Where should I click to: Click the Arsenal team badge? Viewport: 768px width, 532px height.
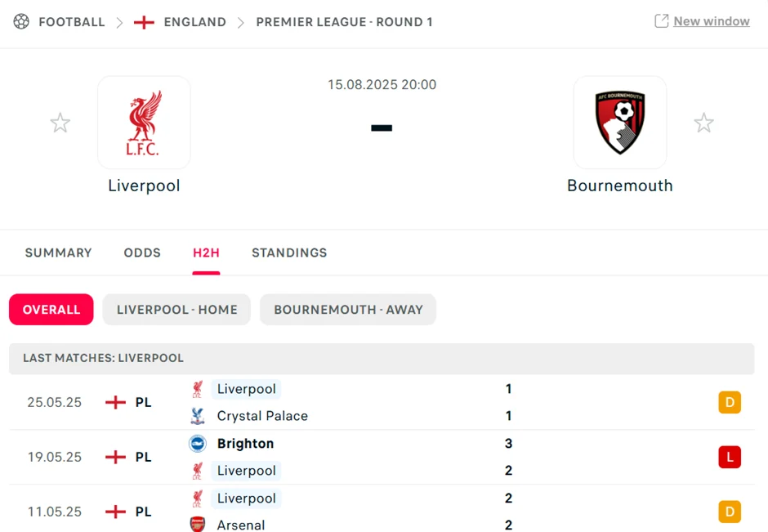point(197,525)
